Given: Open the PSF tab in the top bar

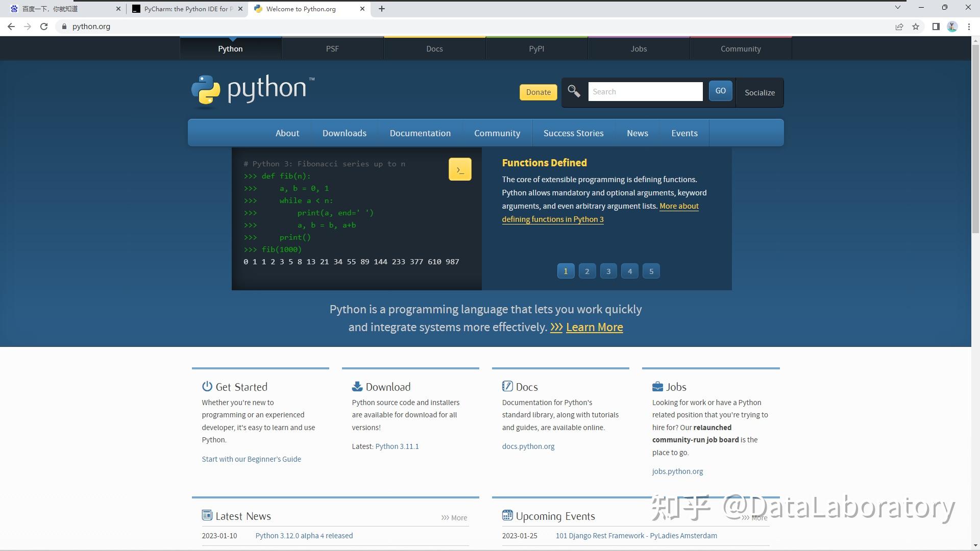Looking at the screenshot, I should [332, 48].
